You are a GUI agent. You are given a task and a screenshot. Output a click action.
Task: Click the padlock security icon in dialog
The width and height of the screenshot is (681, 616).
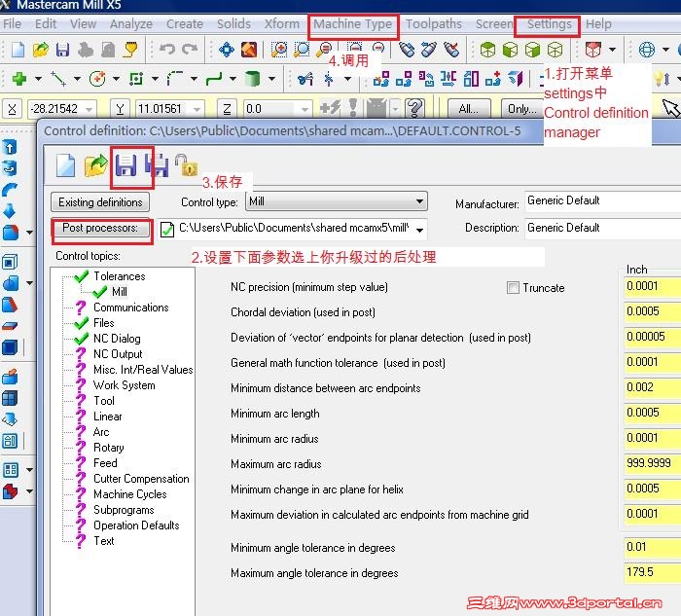tap(187, 165)
